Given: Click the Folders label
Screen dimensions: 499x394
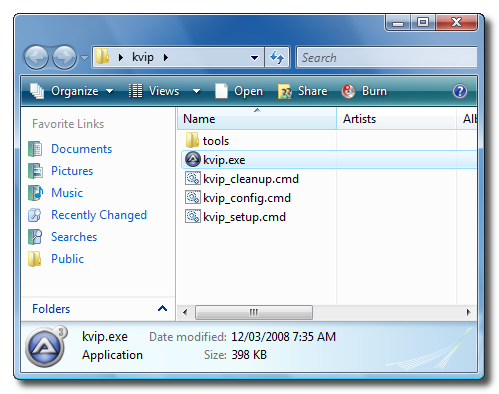Looking at the screenshot, I should 51,309.
